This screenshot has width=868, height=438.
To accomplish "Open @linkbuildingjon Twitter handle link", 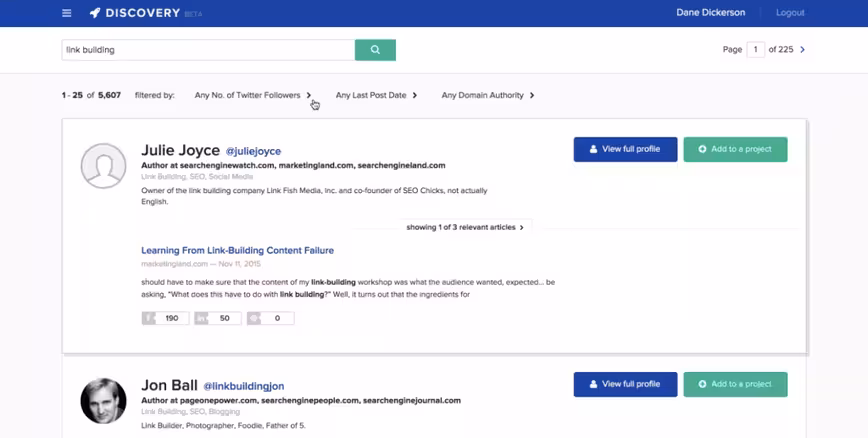I will tap(244, 386).
